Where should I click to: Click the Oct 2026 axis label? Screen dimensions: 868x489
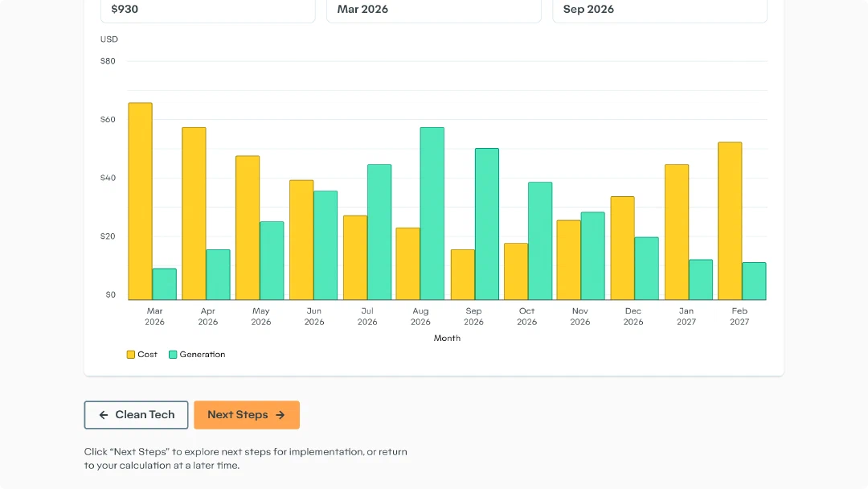point(526,316)
